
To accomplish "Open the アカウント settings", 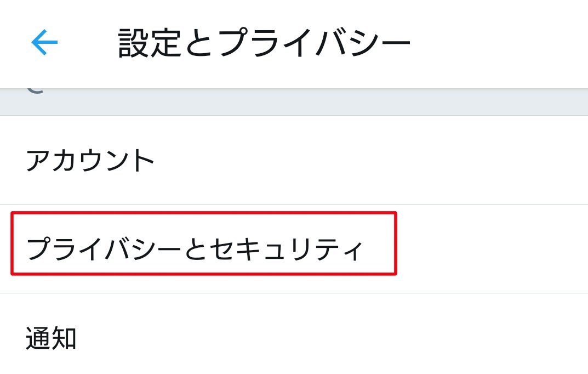I will tap(90, 161).
